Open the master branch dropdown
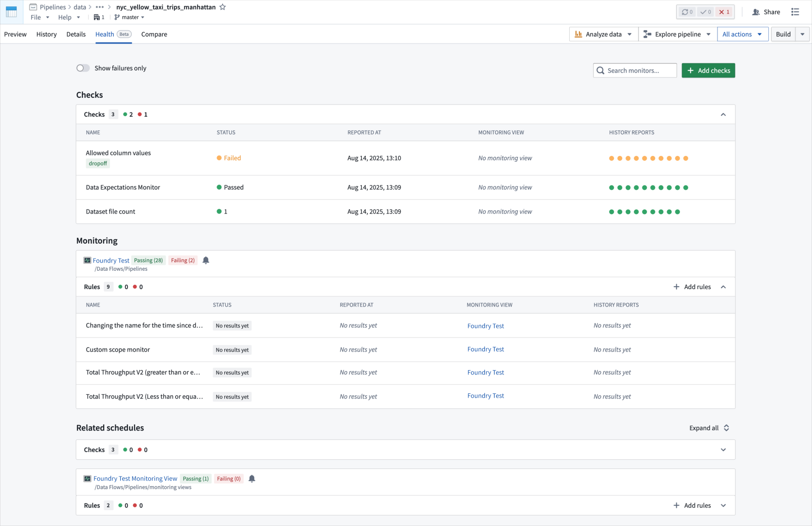Screen dimensions: 812x526 pos(130,17)
